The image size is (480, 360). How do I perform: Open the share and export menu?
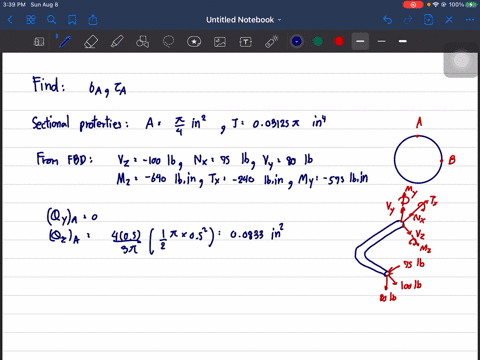(93, 20)
